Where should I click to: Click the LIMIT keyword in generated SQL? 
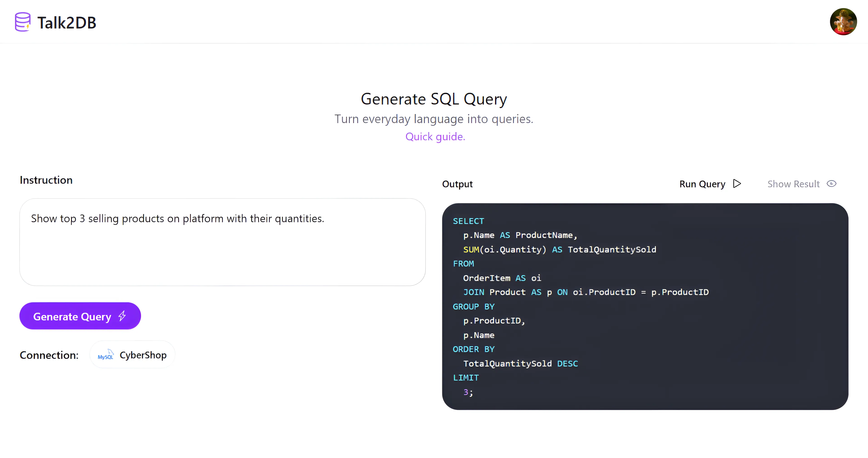[x=466, y=378]
